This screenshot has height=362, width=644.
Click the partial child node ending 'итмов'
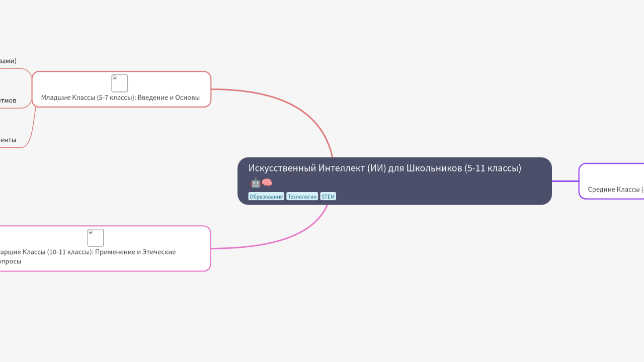point(8,101)
